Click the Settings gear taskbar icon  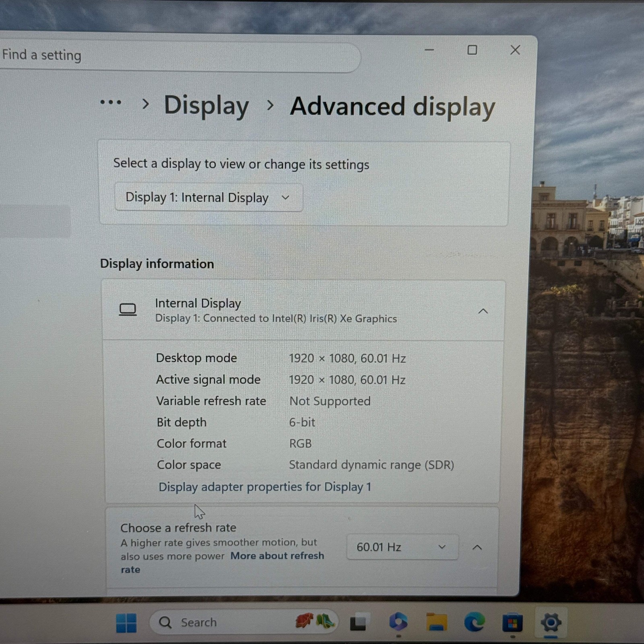pyautogui.click(x=551, y=623)
